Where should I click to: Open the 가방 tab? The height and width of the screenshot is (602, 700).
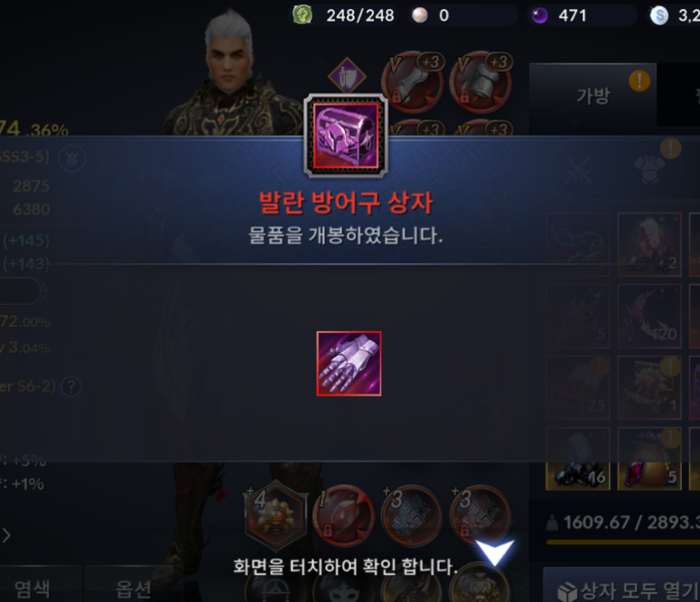(x=593, y=95)
